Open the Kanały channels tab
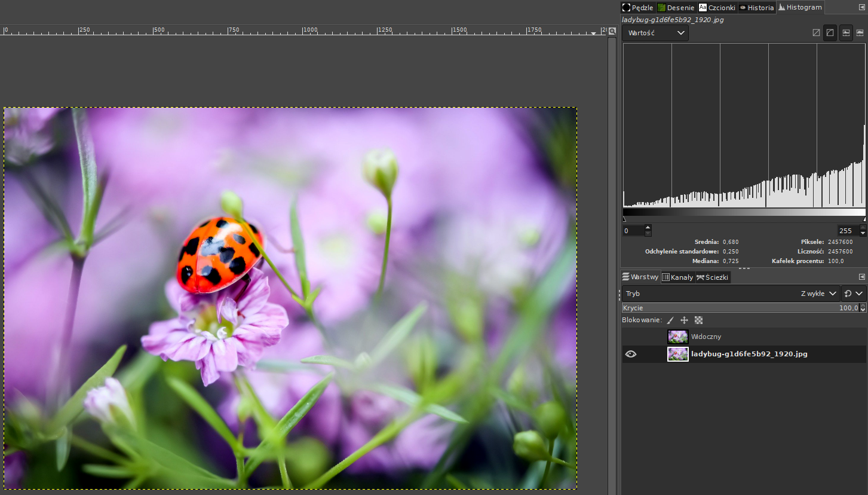The image size is (868, 495). pos(677,277)
